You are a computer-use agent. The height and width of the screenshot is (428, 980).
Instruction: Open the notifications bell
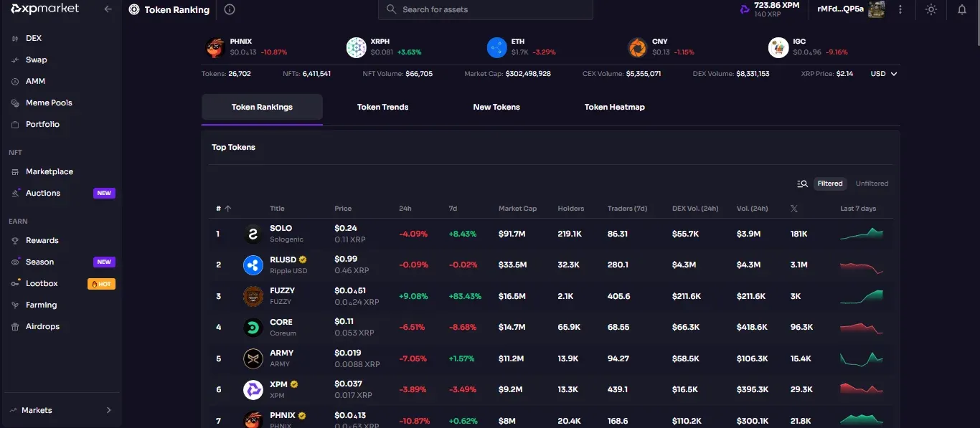(962, 9)
